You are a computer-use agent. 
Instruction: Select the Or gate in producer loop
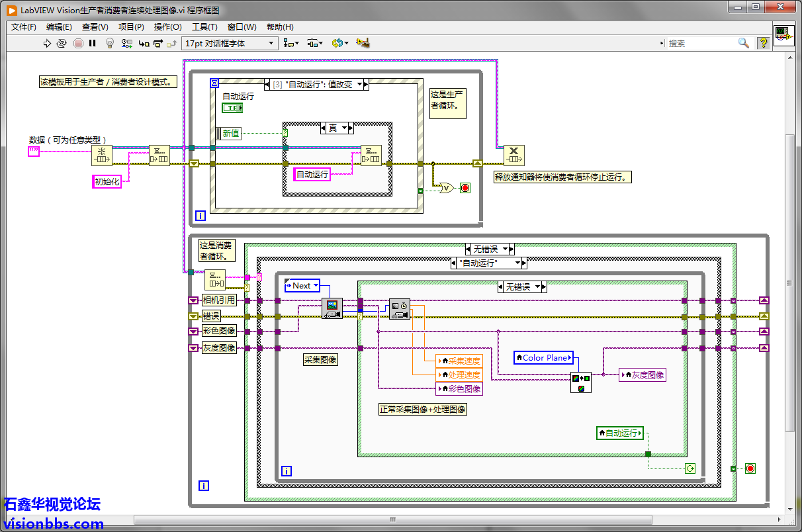447,188
